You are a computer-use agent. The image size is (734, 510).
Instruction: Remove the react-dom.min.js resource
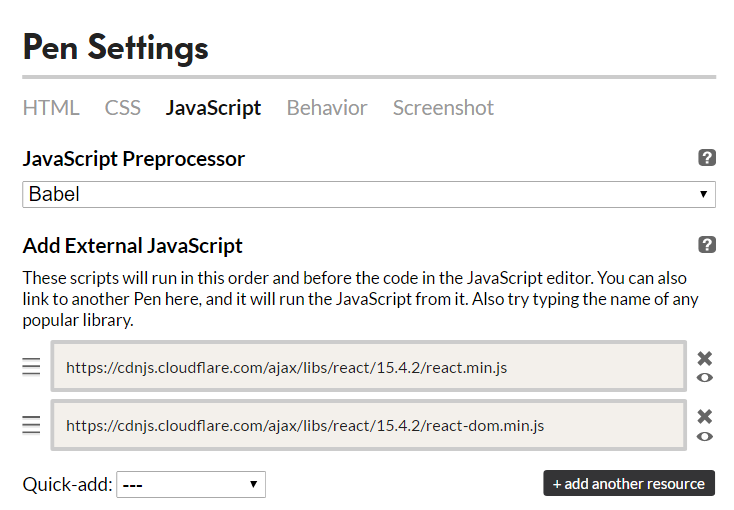click(x=705, y=416)
